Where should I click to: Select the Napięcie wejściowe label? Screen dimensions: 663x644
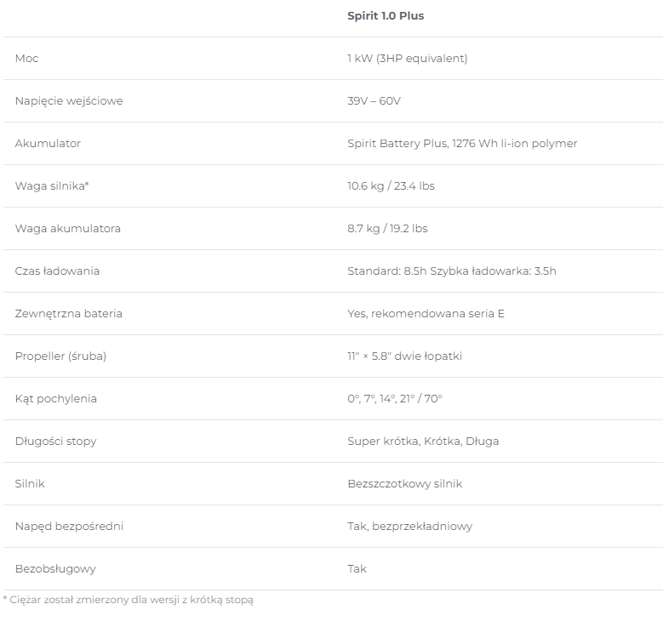pos(69,101)
